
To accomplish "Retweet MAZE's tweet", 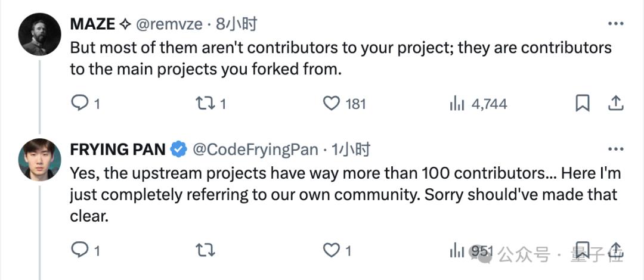I will (205, 104).
